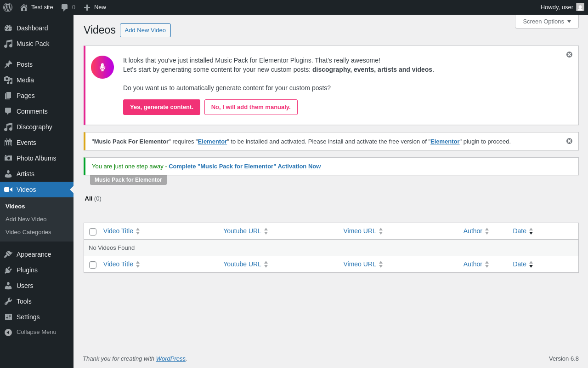Dismiss the Elementor required notice

[569, 141]
